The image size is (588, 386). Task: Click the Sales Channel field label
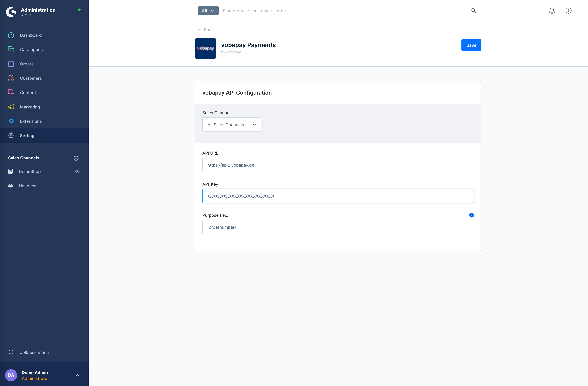point(216,113)
